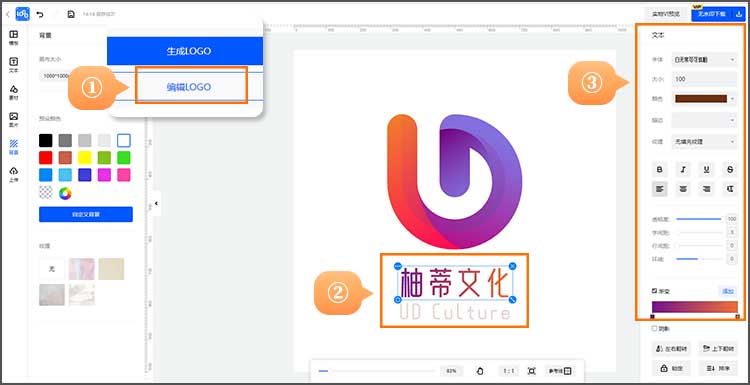Viewport: 750px width, 385px height.
Task: Click the custom background blue button
Action: (x=86, y=214)
